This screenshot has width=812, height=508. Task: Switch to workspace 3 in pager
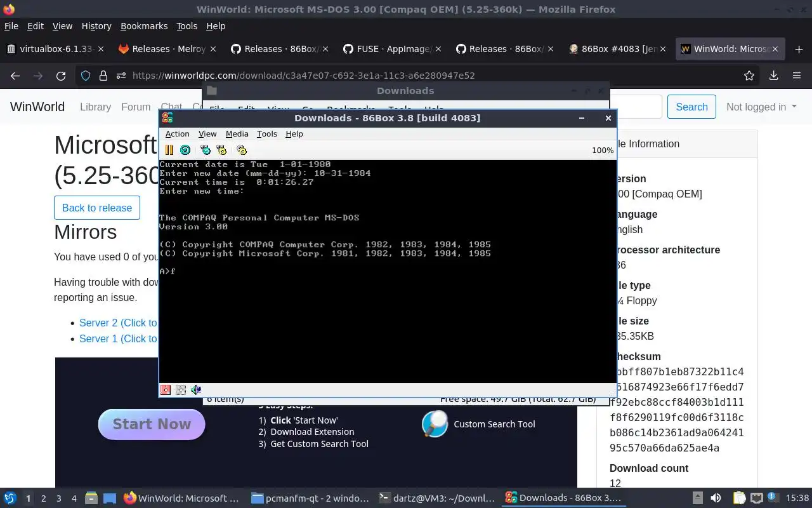(58, 498)
